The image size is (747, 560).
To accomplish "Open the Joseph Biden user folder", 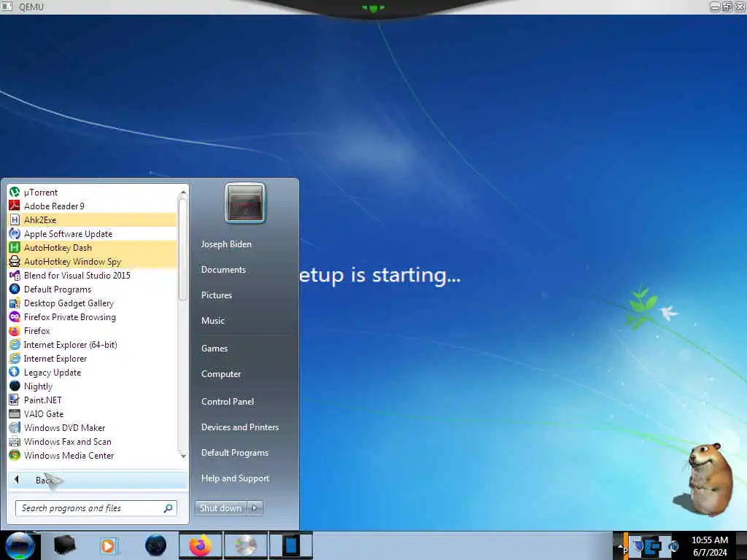I will point(226,244).
